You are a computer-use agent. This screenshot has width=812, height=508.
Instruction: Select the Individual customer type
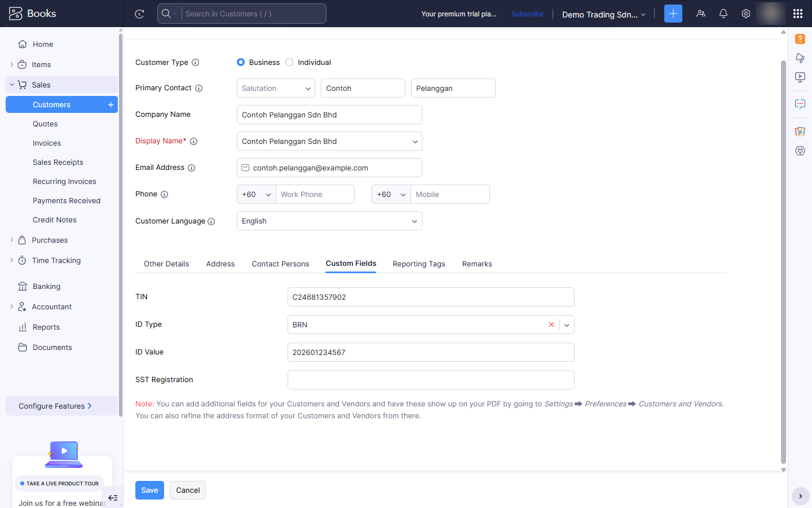click(x=289, y=62)
